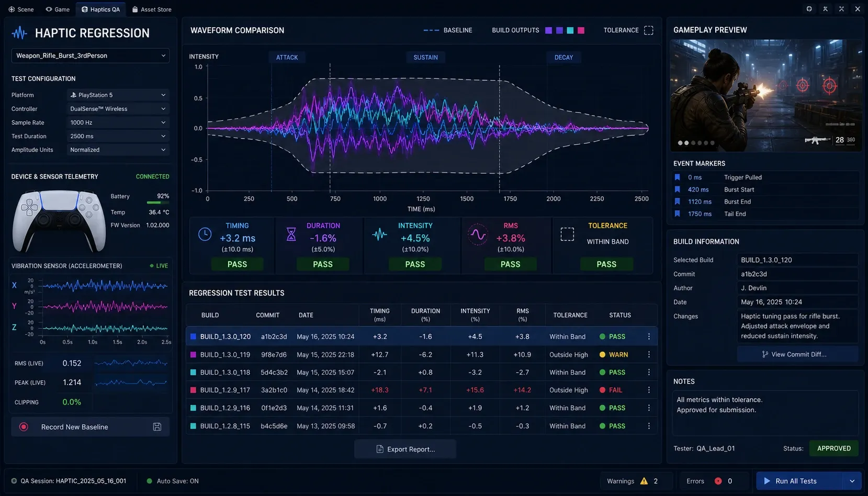868x496 pixels.
Task: Toggle the Tolerance band overlay box
Action: [649, 30]
